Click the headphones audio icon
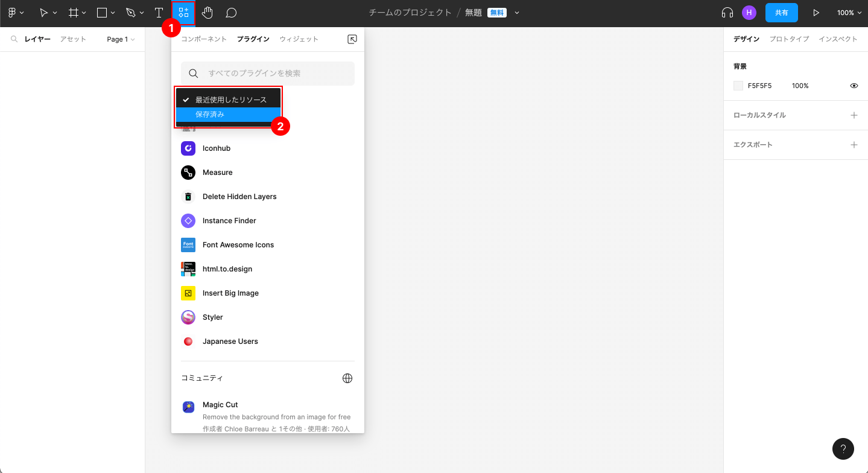The image size is (868, 473). [x=727, y=13]
